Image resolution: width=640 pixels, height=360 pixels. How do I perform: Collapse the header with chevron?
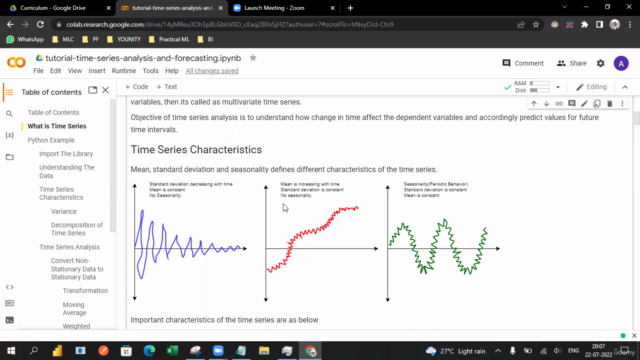point(625,87)
